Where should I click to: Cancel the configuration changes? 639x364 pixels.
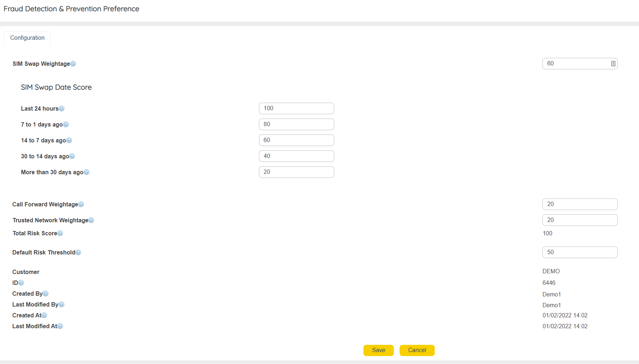pos(417,350)
